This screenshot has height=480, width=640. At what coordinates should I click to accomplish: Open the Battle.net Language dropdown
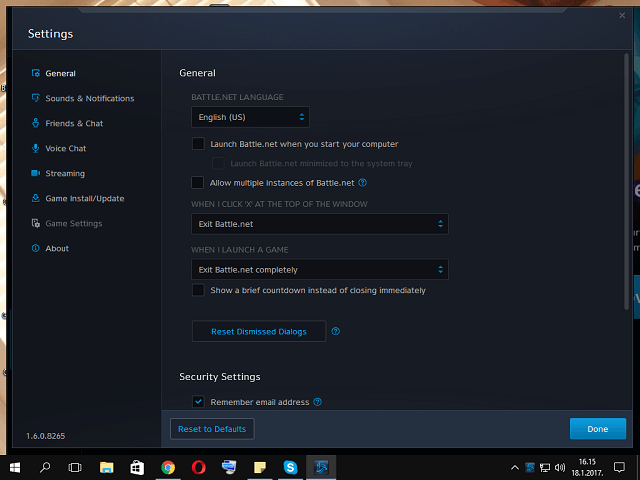coord(250,117)
